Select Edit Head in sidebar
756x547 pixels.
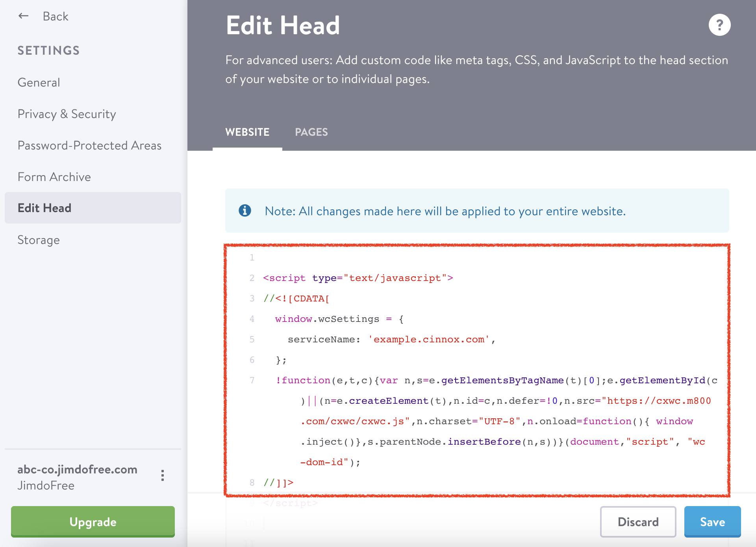44,208
